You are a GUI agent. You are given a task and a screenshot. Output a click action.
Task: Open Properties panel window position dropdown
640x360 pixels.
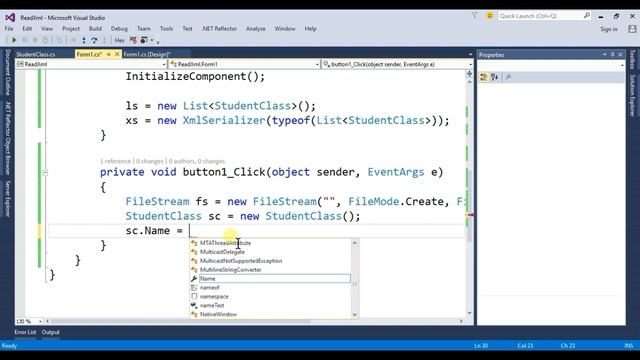click(604, 55)
